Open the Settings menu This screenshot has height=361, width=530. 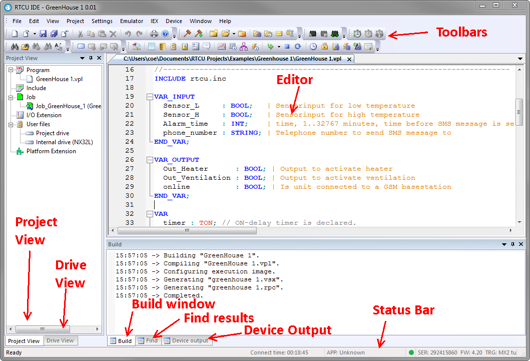click(x=102, y=21)
